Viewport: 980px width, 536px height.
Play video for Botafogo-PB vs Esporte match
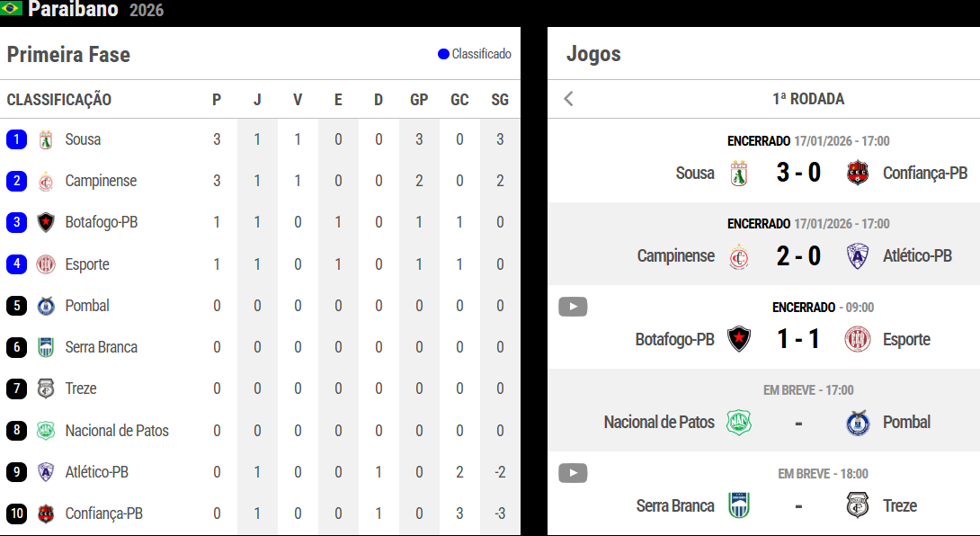[x=573, y=307]
